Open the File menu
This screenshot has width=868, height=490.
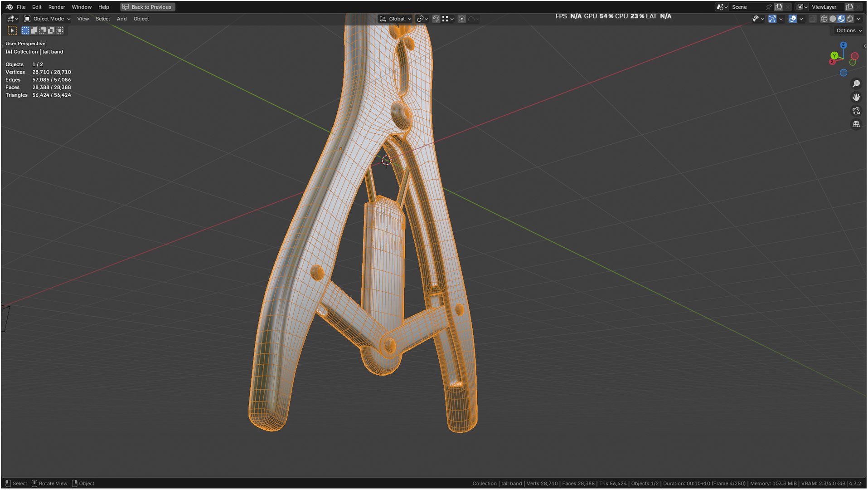[21, 7]
